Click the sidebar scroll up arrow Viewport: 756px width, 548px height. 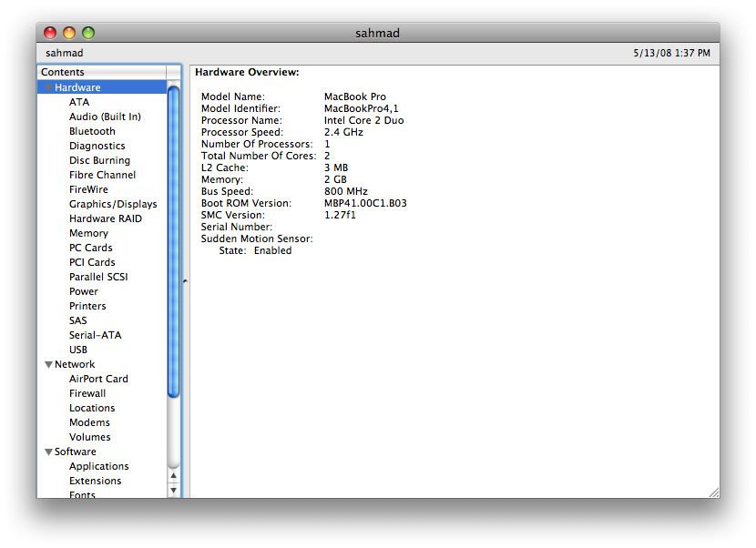point(174,476)
